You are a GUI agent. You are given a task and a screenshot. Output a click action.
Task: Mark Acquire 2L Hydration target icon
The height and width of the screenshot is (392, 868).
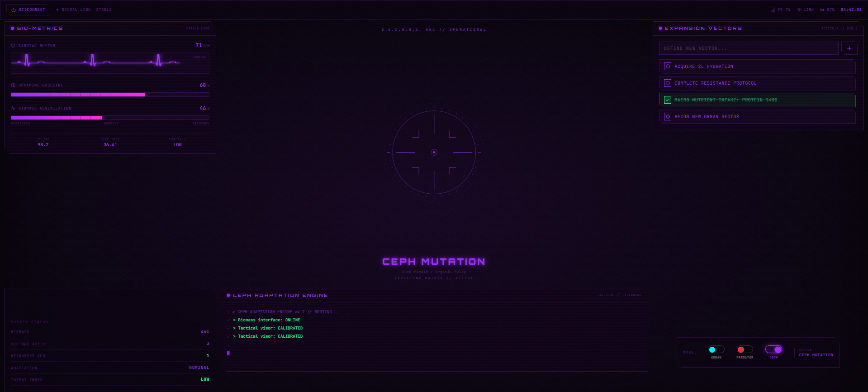coord(667,67)
